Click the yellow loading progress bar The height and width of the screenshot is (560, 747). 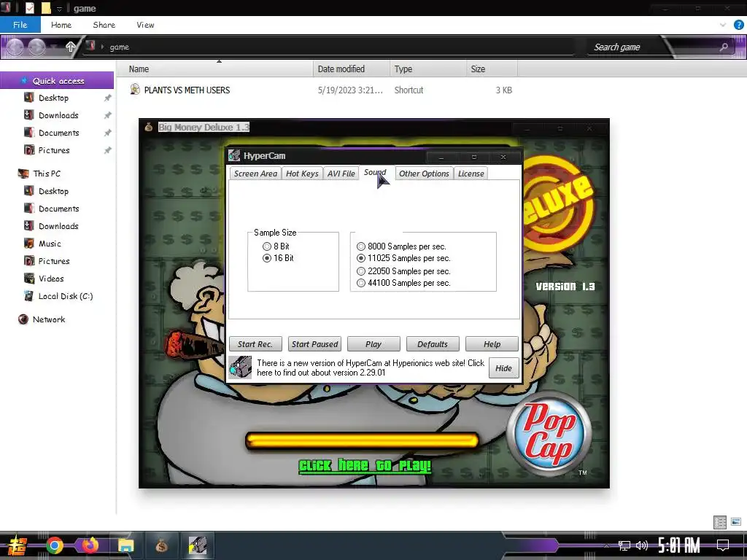point(362,440)
